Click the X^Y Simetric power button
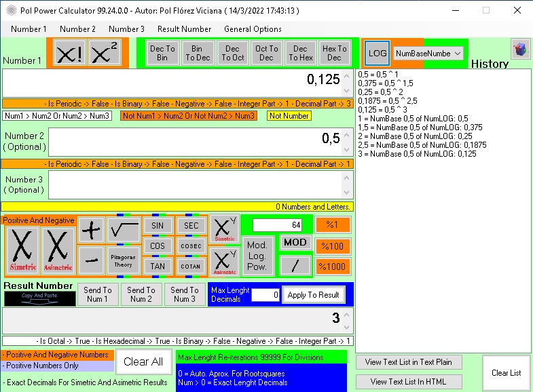The width and height of the screenshot is (533, 392). point(225,229)
